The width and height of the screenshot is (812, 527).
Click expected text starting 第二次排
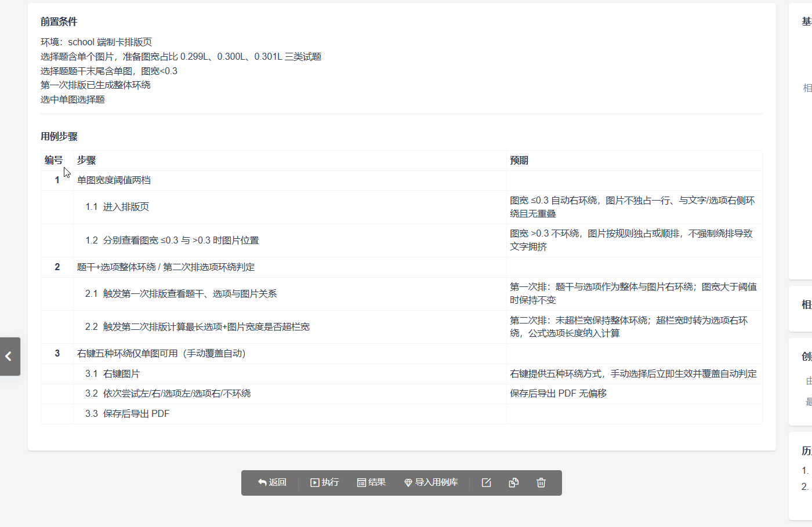point(629,326)
